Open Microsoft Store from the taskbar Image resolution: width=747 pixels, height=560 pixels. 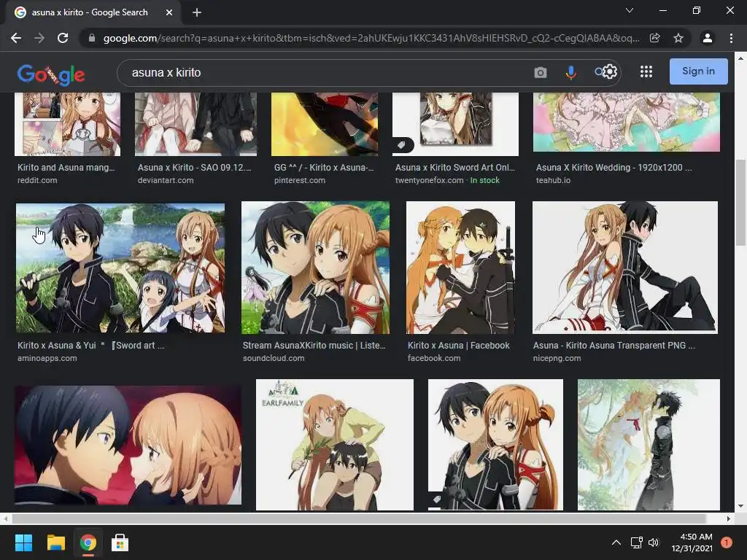[120, 542]
